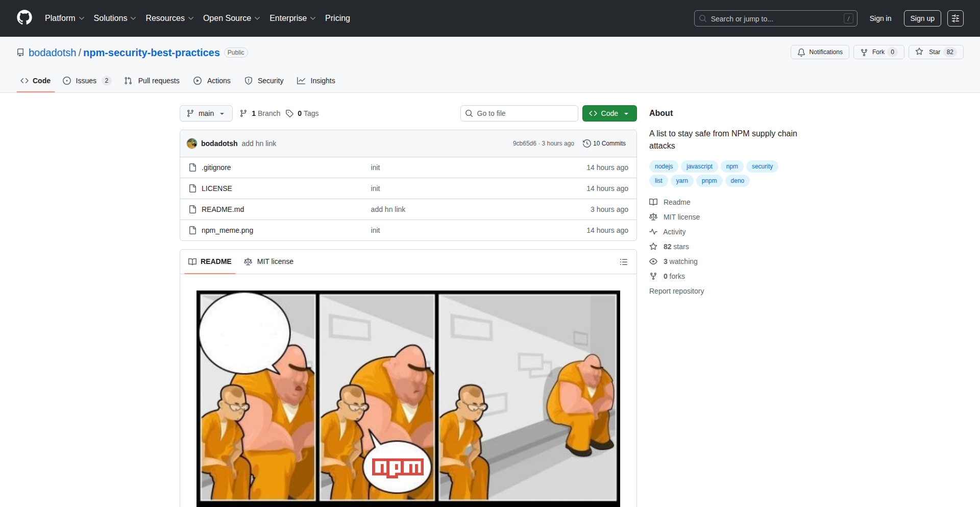Click the GitHub logo icon
Screen dimensions: 980x507
pyautogui.click(x=24, y=18)
